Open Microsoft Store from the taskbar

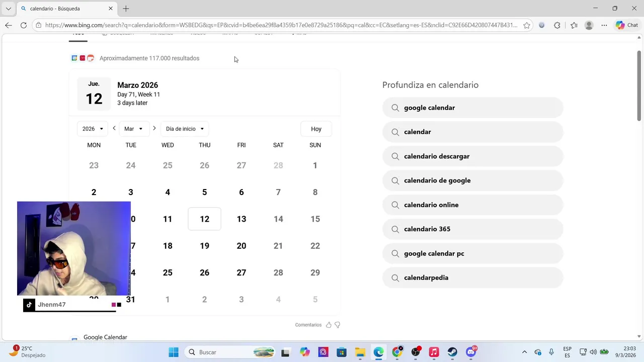pyautogui.click(x=342, y=352)
